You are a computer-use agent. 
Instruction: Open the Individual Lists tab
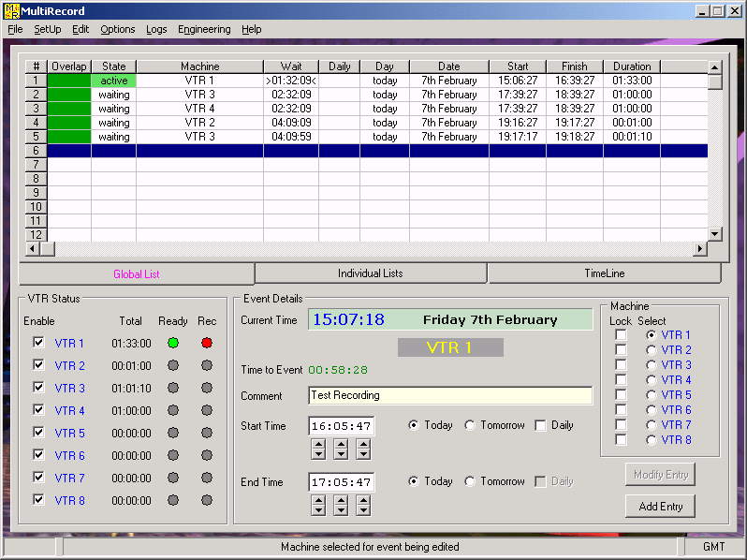point(371,273)
